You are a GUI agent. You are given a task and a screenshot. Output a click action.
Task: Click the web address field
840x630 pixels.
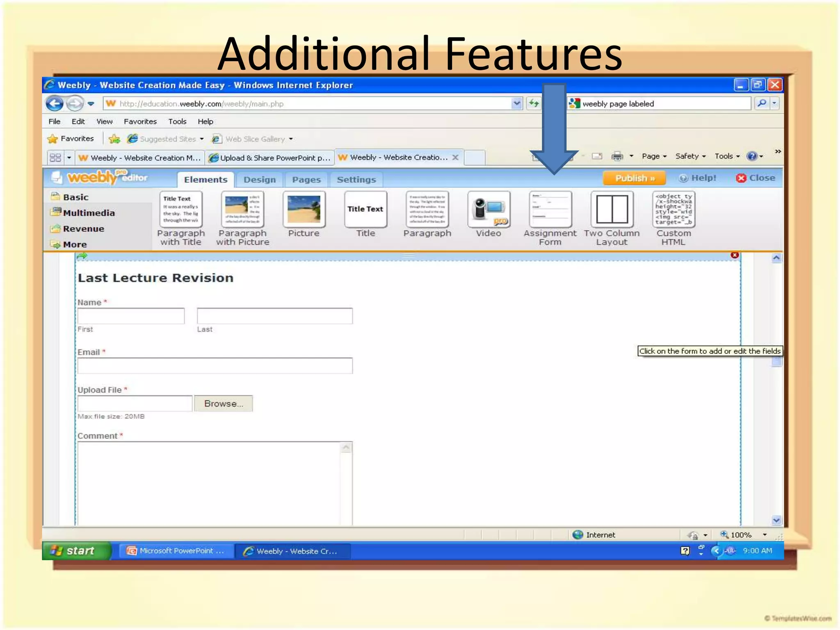pyautogui.click(x=308, y=103)
